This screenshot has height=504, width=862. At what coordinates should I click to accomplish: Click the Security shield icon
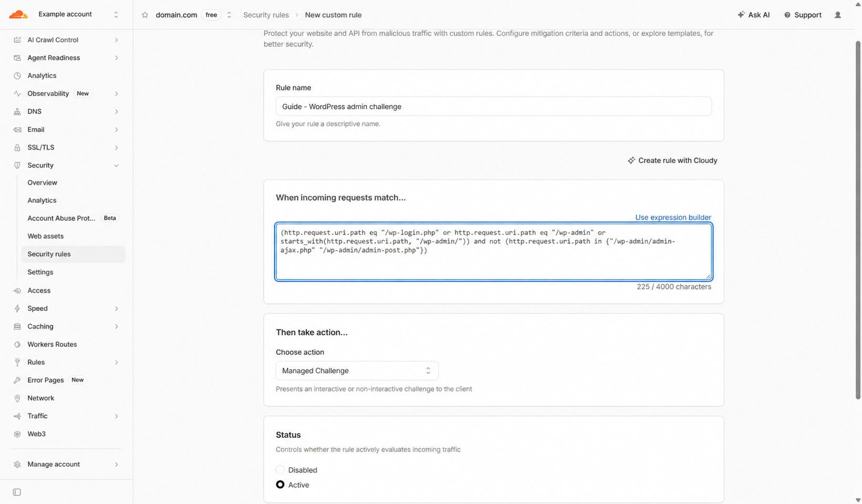(17, 166)
